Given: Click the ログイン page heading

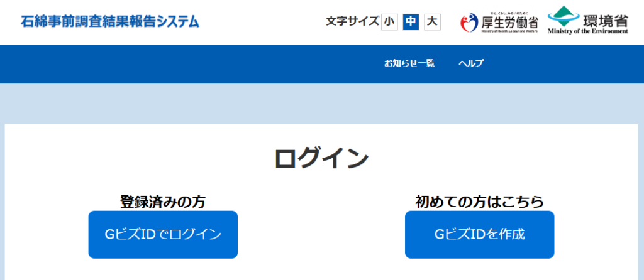Looking at the screenshot, I should (x=321, y=158).
